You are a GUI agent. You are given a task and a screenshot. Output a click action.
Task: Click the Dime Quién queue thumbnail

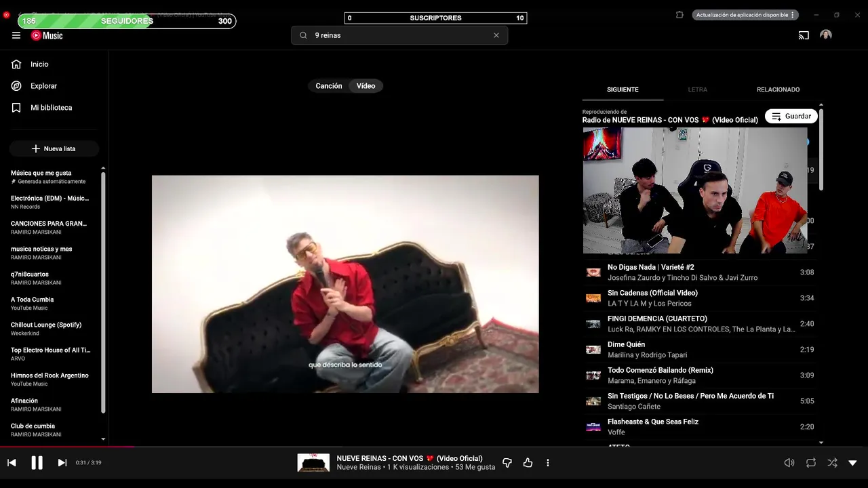click(x=593, y=350)
